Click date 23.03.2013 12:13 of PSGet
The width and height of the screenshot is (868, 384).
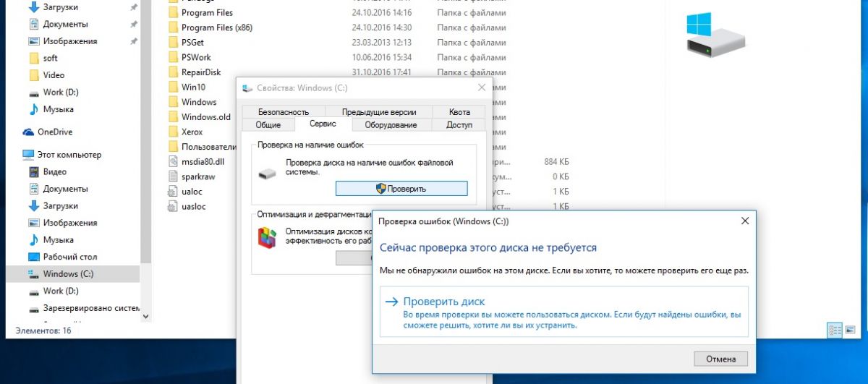point(381,43)
